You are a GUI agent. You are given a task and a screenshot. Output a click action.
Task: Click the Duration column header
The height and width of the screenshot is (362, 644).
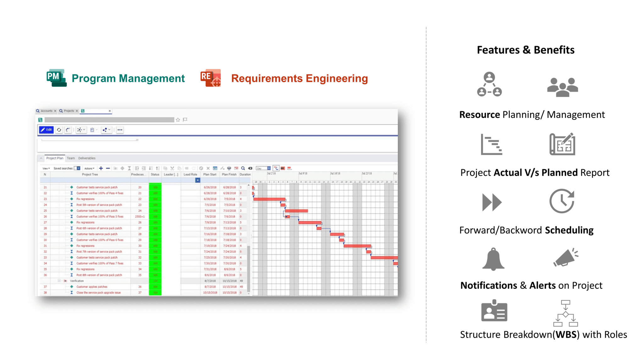pos(245,174)
